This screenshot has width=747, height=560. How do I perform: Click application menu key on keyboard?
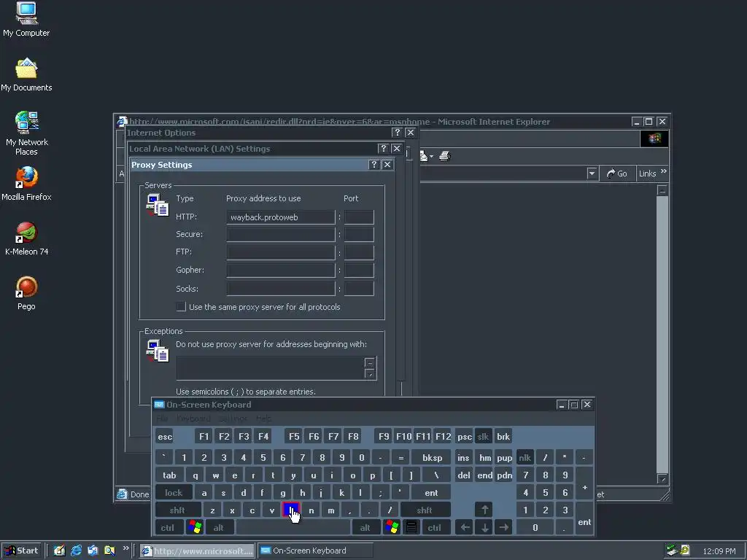coord(411,527)
